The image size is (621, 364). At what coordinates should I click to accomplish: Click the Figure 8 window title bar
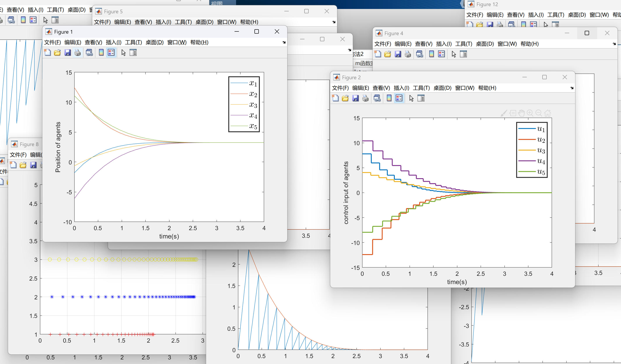(29, 144)
